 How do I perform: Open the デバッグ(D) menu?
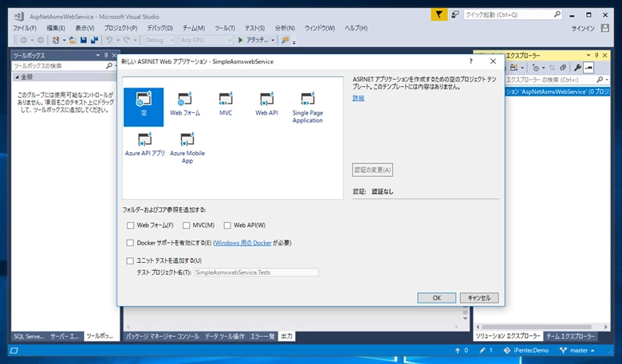click(159, 28)
